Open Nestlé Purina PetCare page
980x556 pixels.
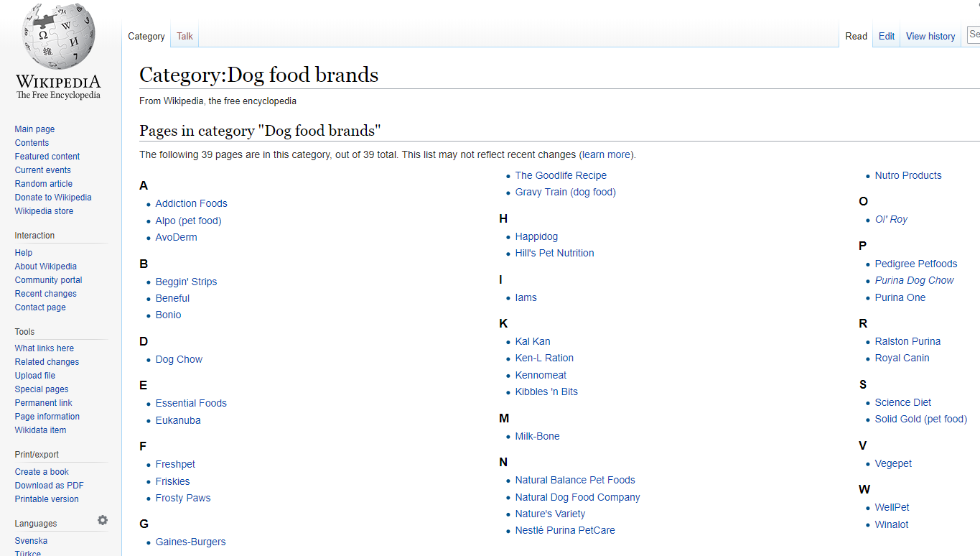click(564, 530)
